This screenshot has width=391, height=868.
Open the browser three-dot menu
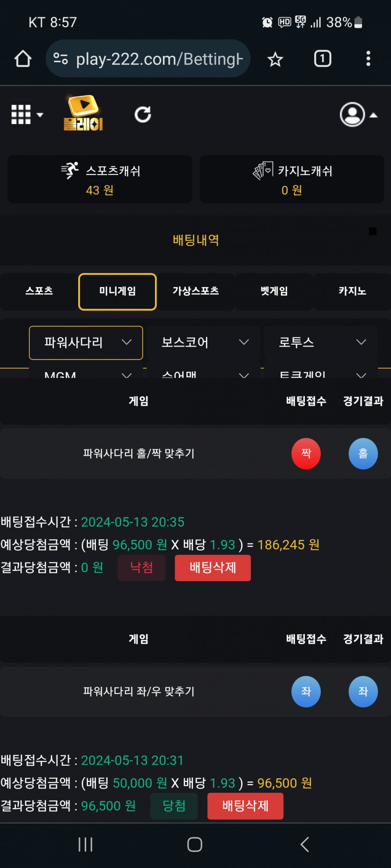tap(368, 59)
